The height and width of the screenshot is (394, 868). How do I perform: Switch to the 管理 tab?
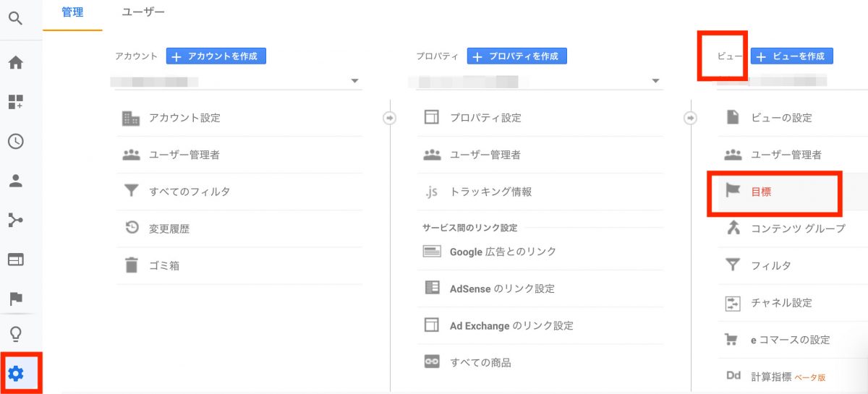point(72,12)
